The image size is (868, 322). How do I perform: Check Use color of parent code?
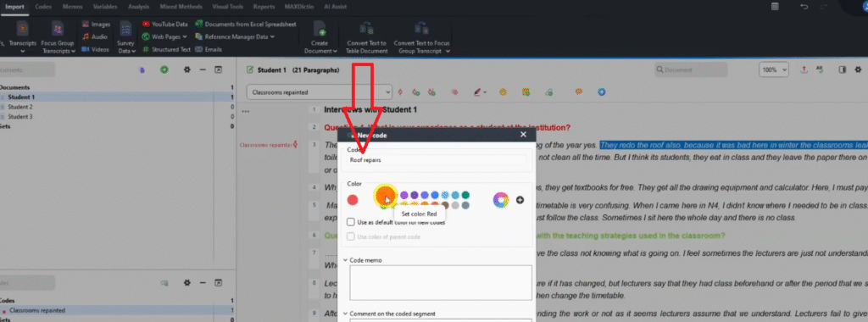coord(351,236)
